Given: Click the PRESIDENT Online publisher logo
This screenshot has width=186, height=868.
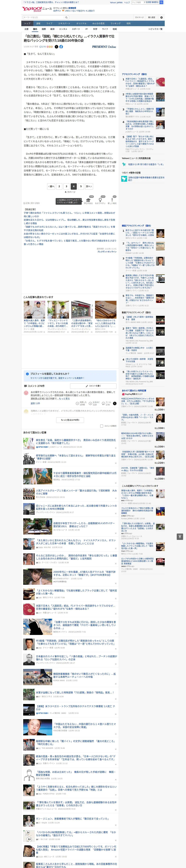Looking at the screenshot, I should click(x=104, y=47).
